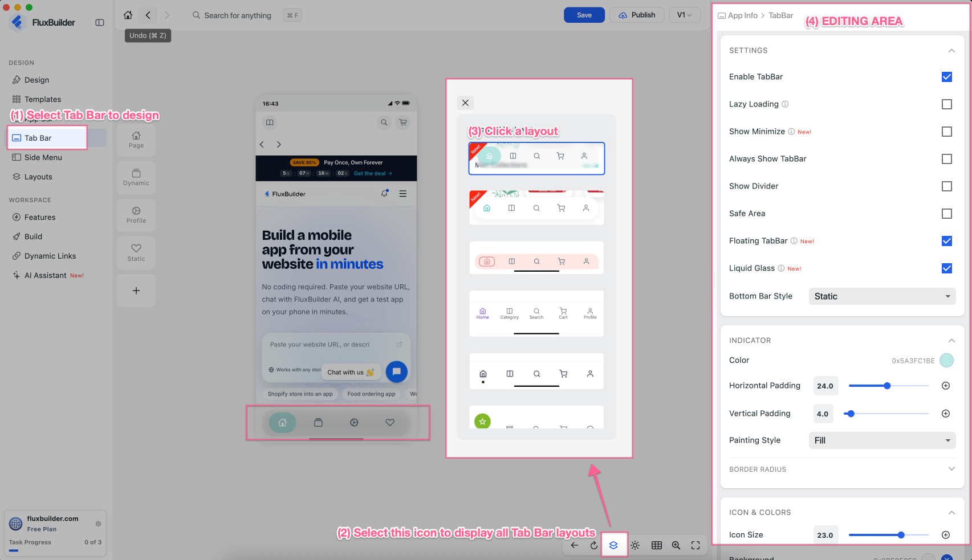The image size is (972, 560).
Task: Choose the labeled Home Category Search layout thumbnail
Action: pos(536,313)
